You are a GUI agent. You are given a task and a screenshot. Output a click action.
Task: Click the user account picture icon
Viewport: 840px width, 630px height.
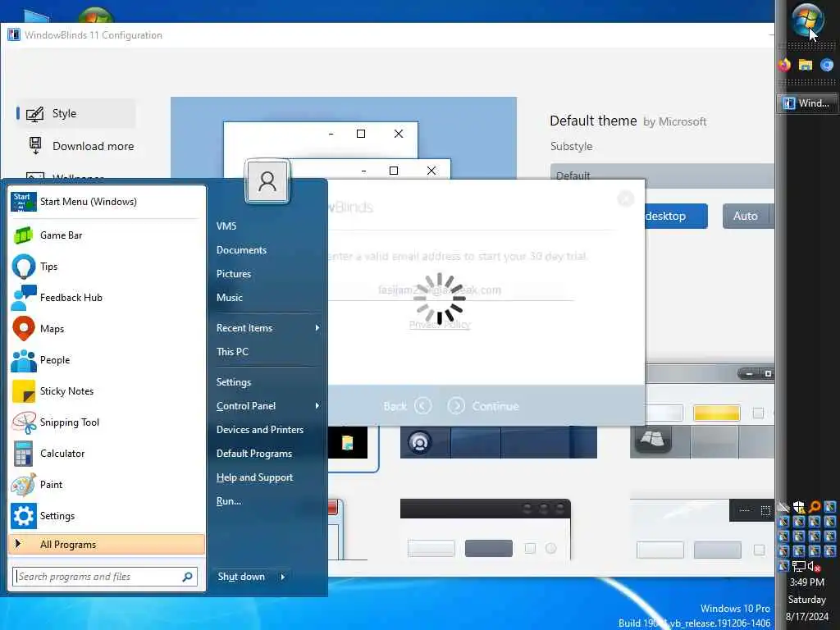point(267,181)
